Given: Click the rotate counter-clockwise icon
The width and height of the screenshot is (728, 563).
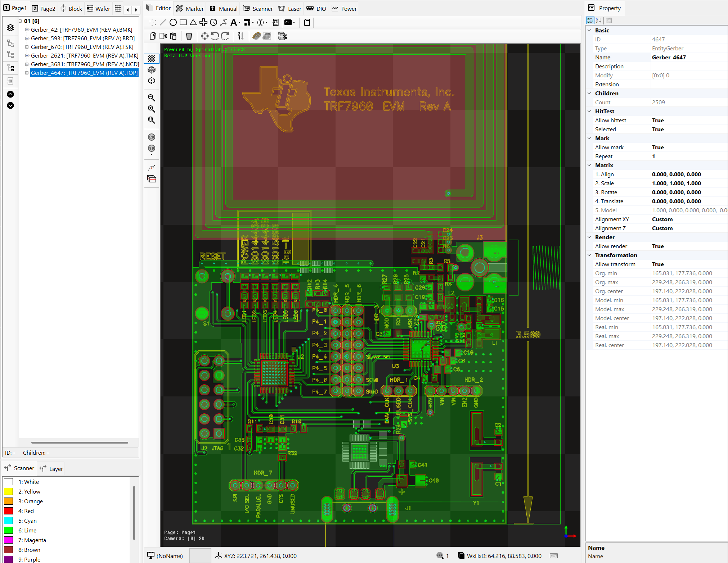Looking at the screenshot, I should click(x=215, y=36).
